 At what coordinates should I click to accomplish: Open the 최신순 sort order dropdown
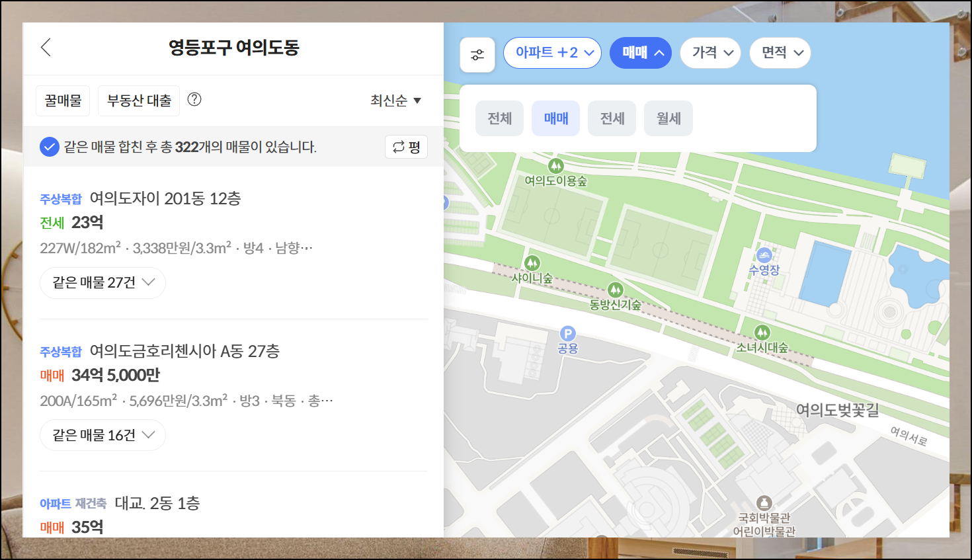[395, 100]
